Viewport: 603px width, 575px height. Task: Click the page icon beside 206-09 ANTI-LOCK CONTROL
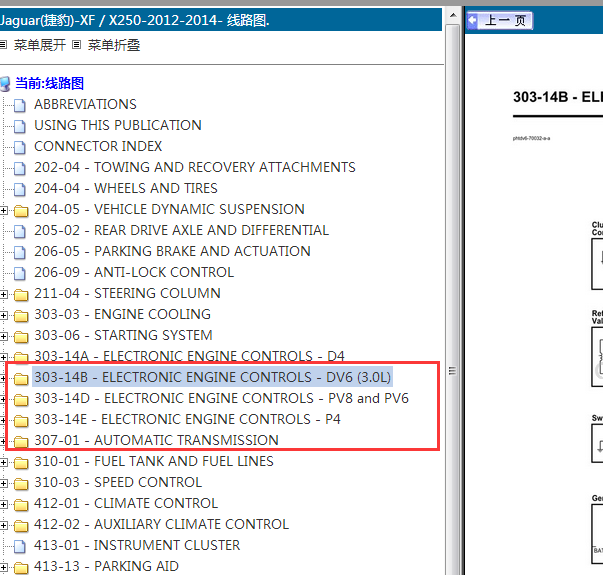click(20, 273)
